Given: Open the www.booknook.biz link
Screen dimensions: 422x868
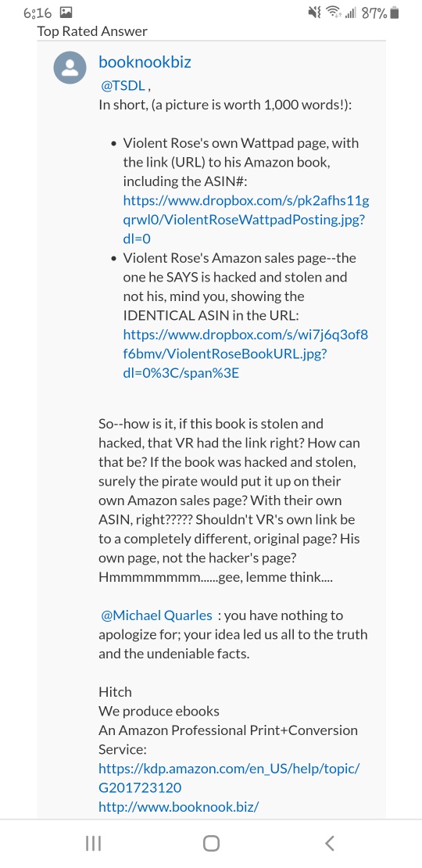Looking at the screenshot, I should pos(179,806).
